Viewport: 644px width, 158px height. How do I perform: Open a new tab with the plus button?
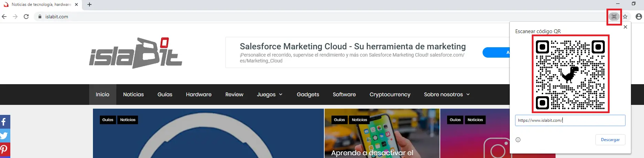pos(89,4)
